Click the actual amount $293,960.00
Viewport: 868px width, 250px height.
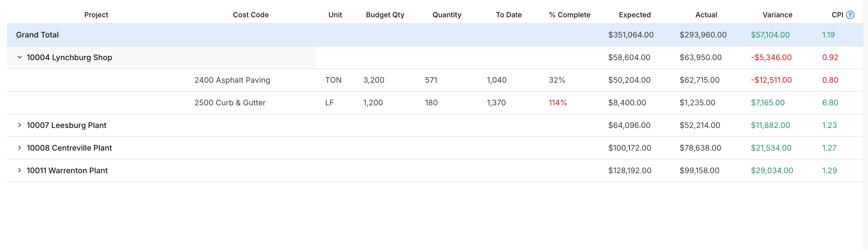point(703,35)
